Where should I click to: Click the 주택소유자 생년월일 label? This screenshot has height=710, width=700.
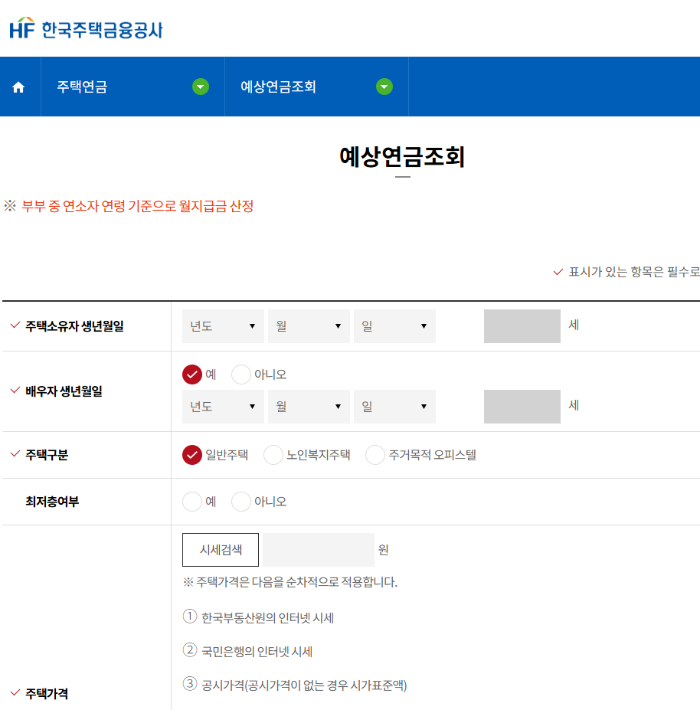click(x=75, y=326)
